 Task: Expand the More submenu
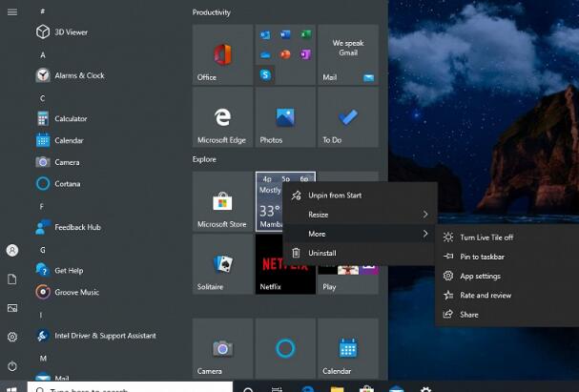(359, 234)
